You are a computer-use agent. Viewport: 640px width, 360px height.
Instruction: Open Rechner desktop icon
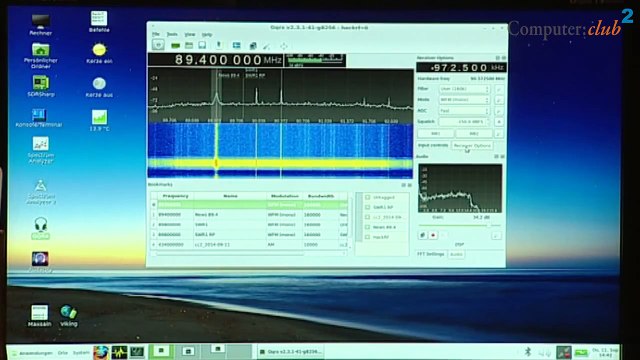coord(40,24)
